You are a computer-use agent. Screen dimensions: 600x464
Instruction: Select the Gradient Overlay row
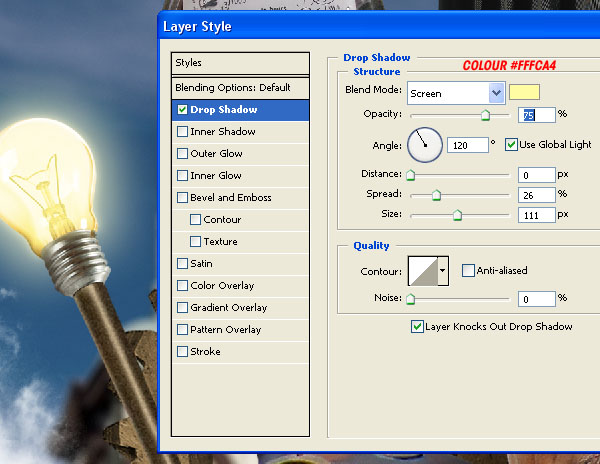point(240,308)
